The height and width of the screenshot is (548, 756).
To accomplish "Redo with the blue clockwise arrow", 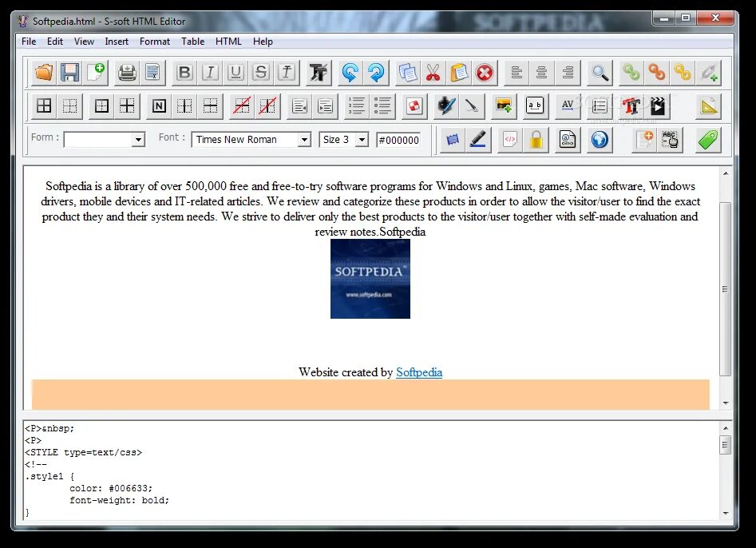I will [x=376, y=73].
